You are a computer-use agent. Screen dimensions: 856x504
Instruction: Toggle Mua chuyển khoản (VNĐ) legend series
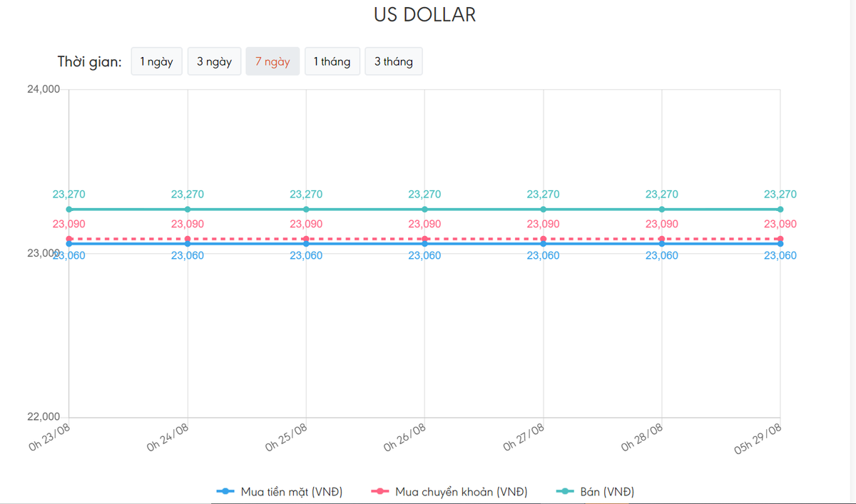(x=461, y=492)
